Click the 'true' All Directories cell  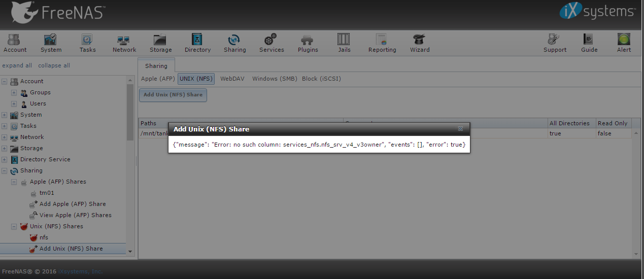(x=571, y=133)
